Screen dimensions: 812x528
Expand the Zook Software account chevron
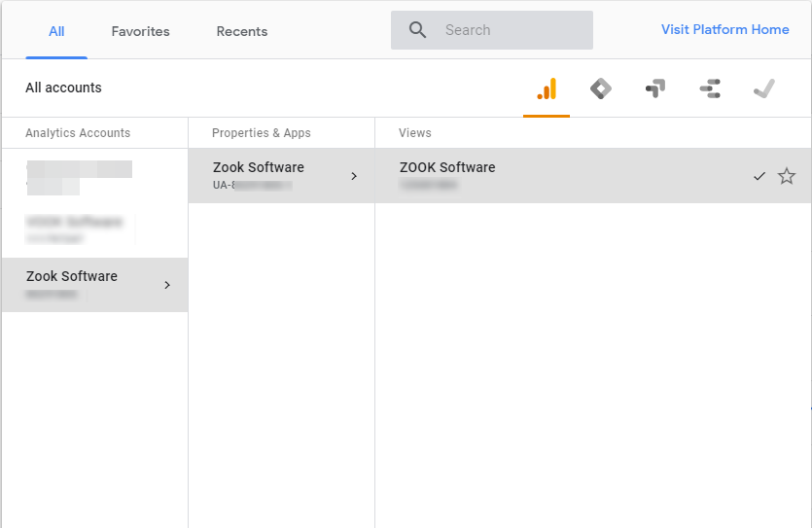pyautogui.click(x=167, y=285)
